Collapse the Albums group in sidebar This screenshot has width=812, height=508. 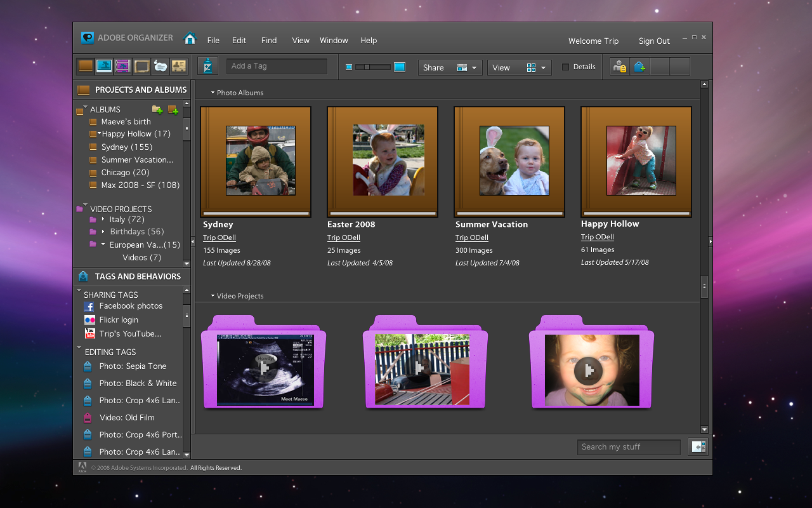coord(85,107)
